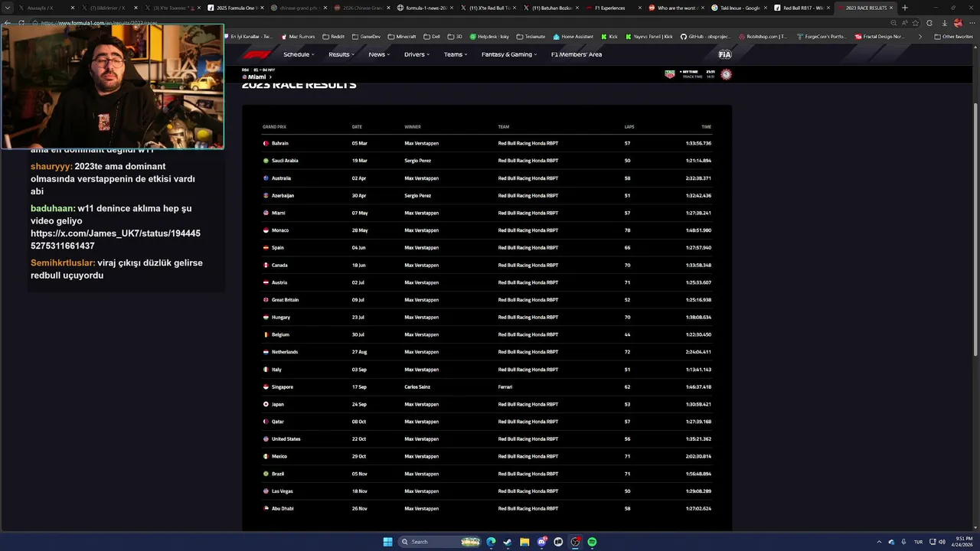Open Steam from the taskbar
The width and height of the screenshot is (980, 551).
(508, 542)
